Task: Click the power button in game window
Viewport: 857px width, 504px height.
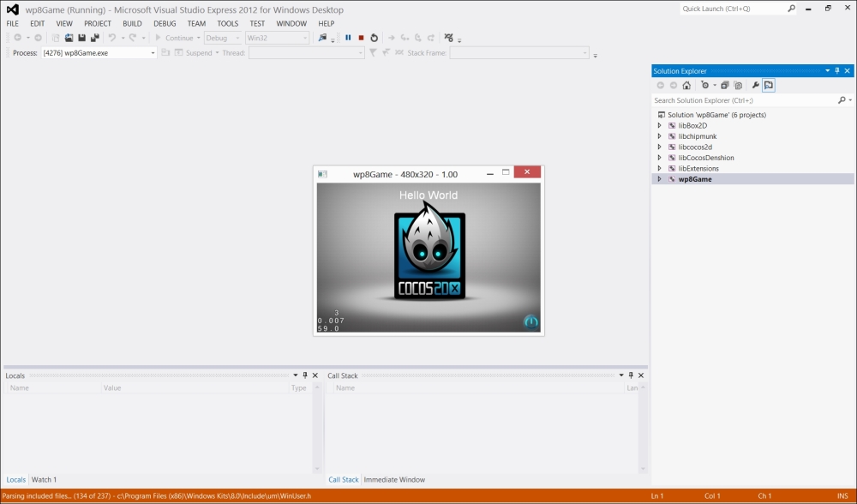Action: click(530, 322)
